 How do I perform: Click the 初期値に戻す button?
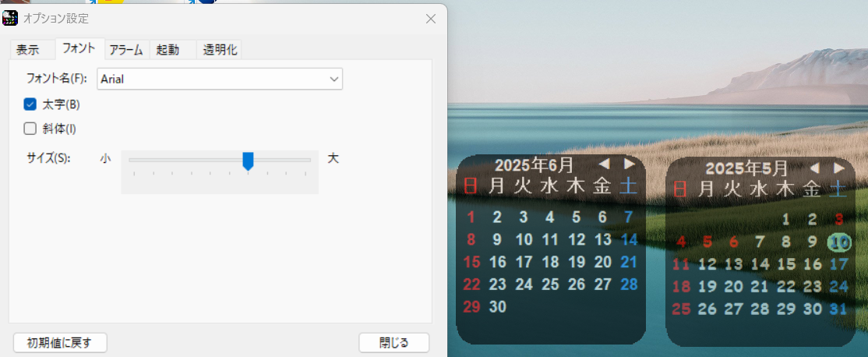[x=60, y=343]
